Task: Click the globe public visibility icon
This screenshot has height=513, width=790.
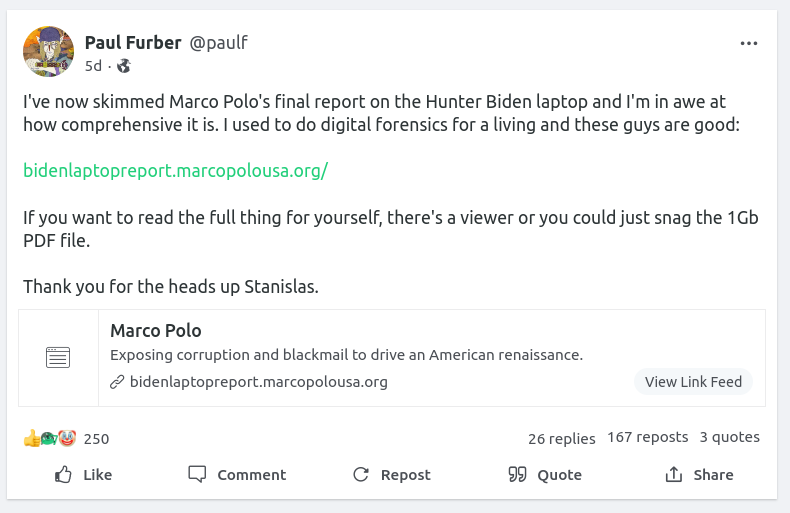Action: 124,66
